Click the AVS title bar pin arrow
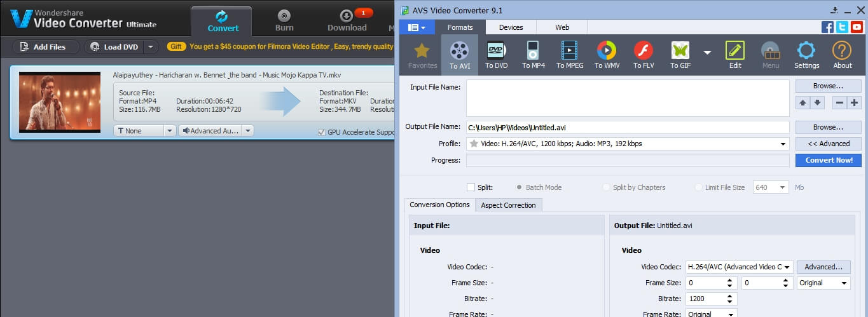The width and height of the screenshot is (868, 317). [x=834, y=10]
